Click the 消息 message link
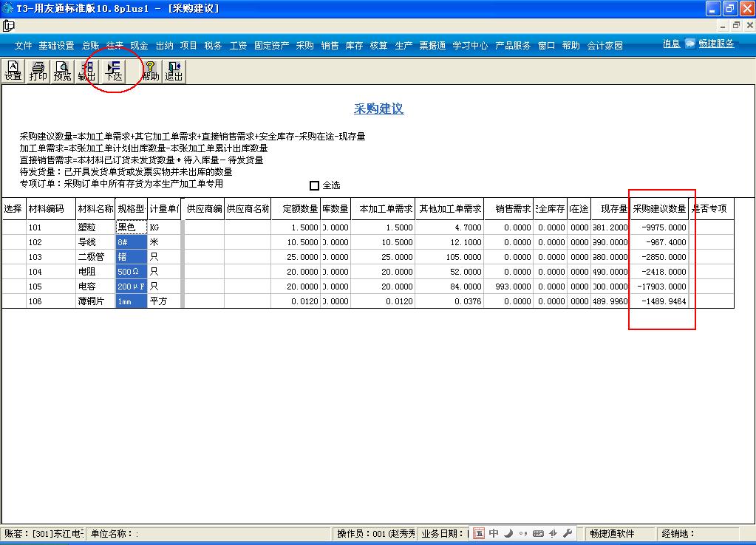 (671, 44)
